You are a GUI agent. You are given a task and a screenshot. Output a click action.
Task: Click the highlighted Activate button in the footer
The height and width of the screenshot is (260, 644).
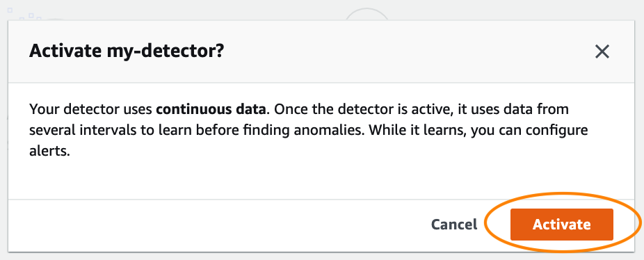point(561,225)
